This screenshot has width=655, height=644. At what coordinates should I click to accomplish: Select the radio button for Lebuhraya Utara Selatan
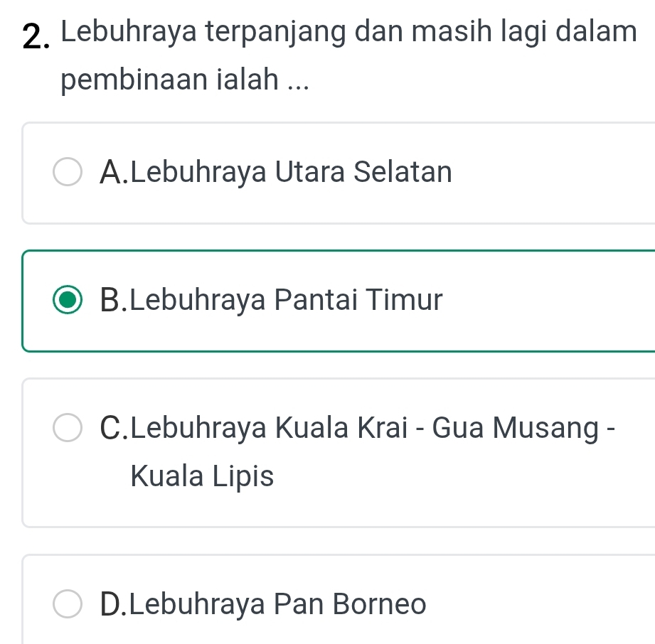[x=68, y=173]
